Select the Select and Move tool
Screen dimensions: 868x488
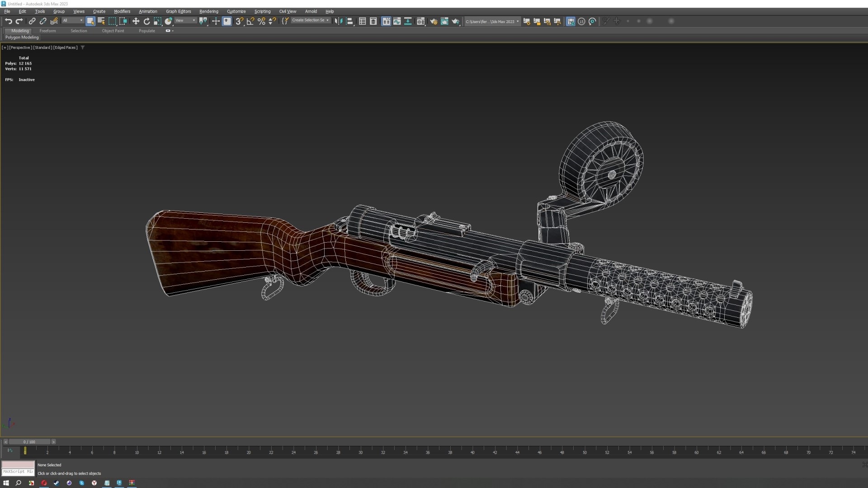(136, 21)
